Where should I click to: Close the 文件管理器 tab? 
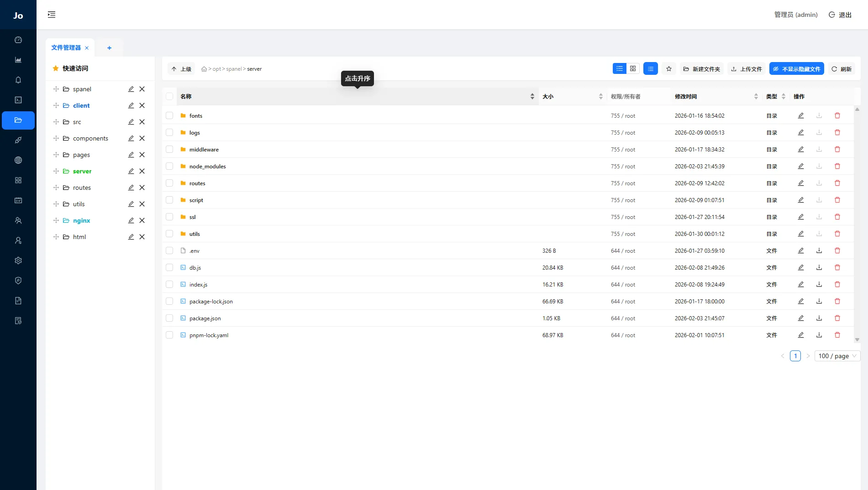click(87, 48)
